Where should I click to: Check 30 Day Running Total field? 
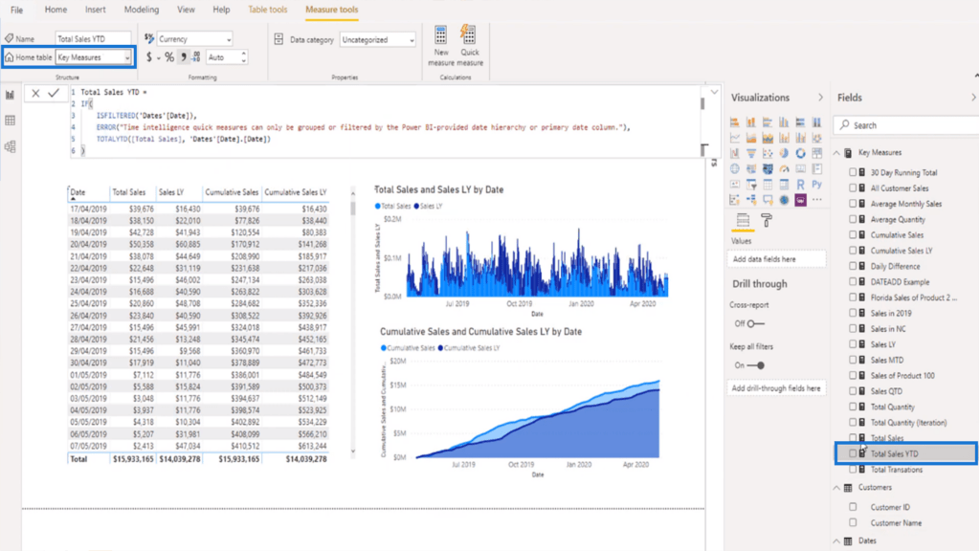click(x=853, y=172)
